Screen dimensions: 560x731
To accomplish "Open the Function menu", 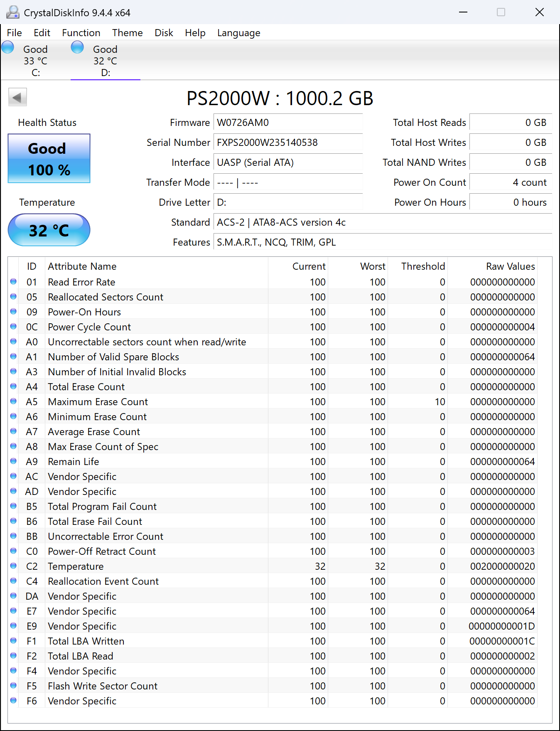I will tap(81, 33).
